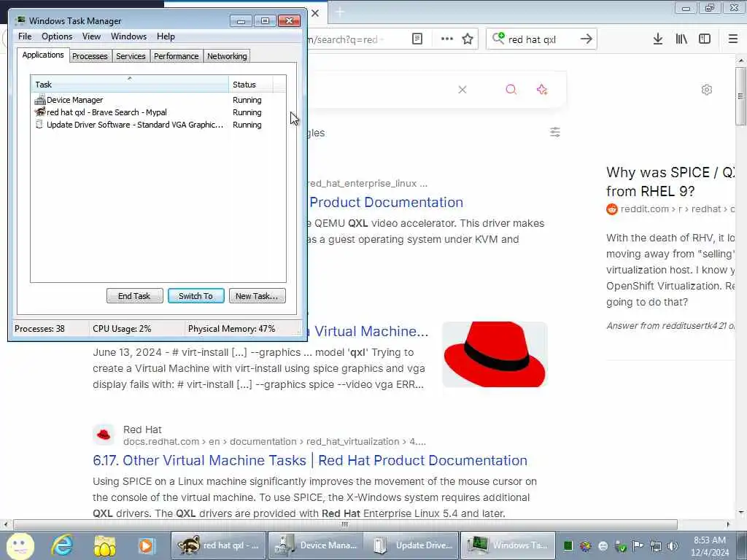Open page actions three-dot menu
Screen dimensions: 747x560
click(447, 39)
